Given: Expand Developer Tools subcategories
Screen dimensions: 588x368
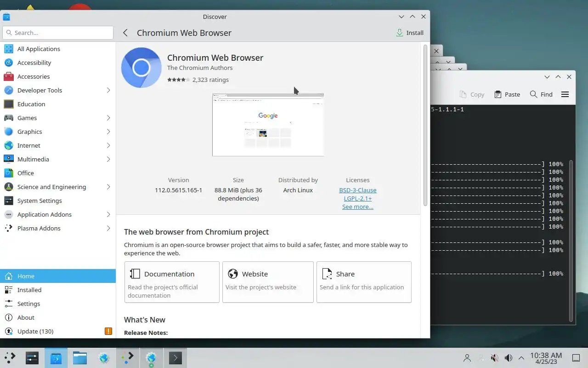Looking at the screenshot, I should pyautogui.click(x=108, y=90).
